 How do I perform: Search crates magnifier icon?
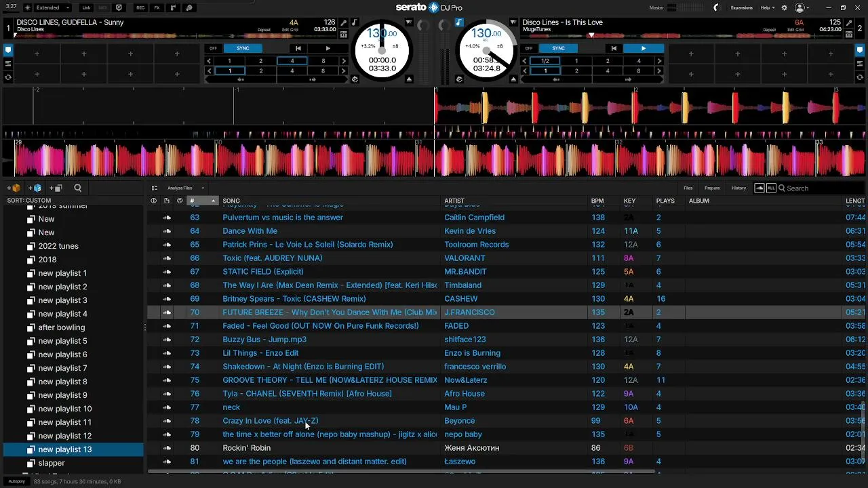pyautogui.click(x=77, y=188)
